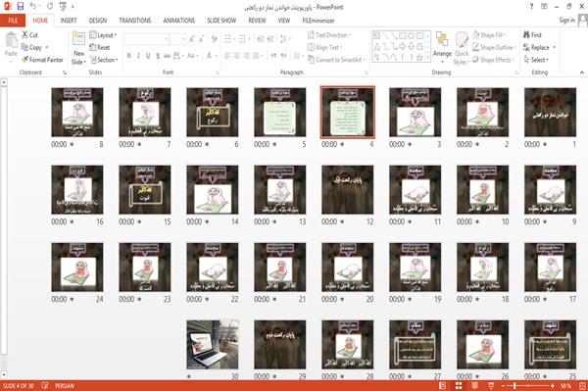Click the Undo arrow icon
The height and width of the screenshot is (391, 588).
click(33, 7)
